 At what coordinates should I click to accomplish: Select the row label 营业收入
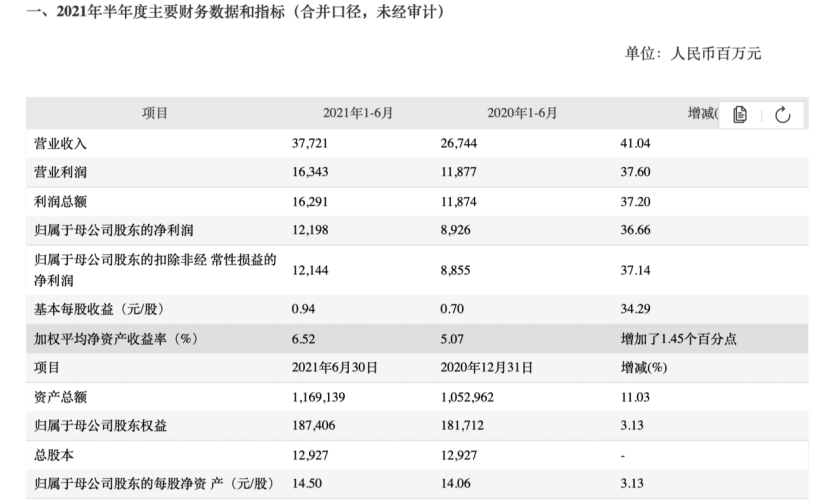tap(60, 143)
